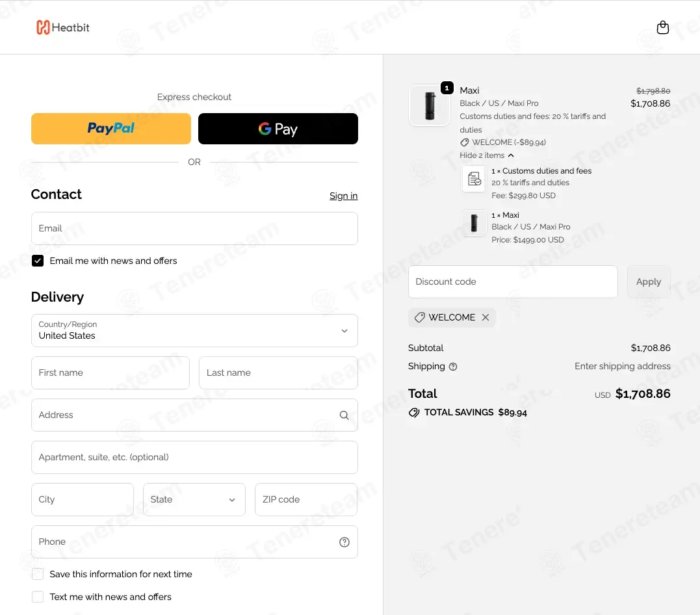Click the Customs duties and fees document icon
Screen dimensions: 700x615
click(x=474, y=179)
